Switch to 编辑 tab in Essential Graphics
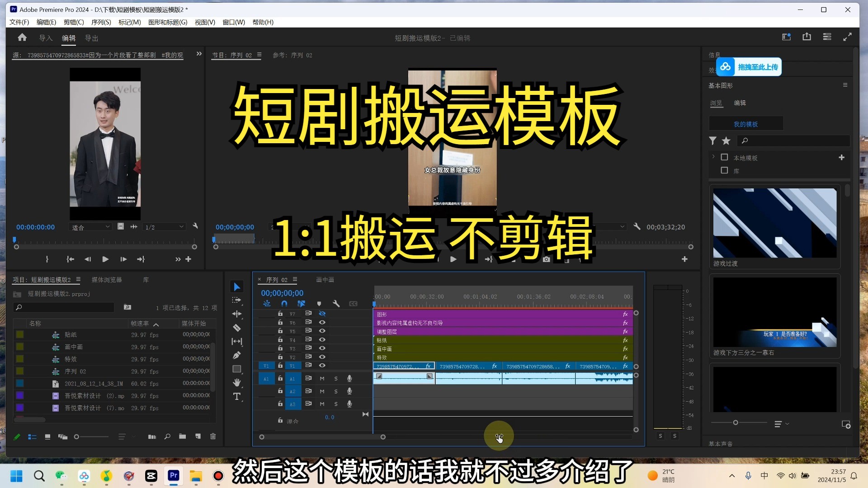Viewport: 868px width, 488px height. [x=740, y=103]
